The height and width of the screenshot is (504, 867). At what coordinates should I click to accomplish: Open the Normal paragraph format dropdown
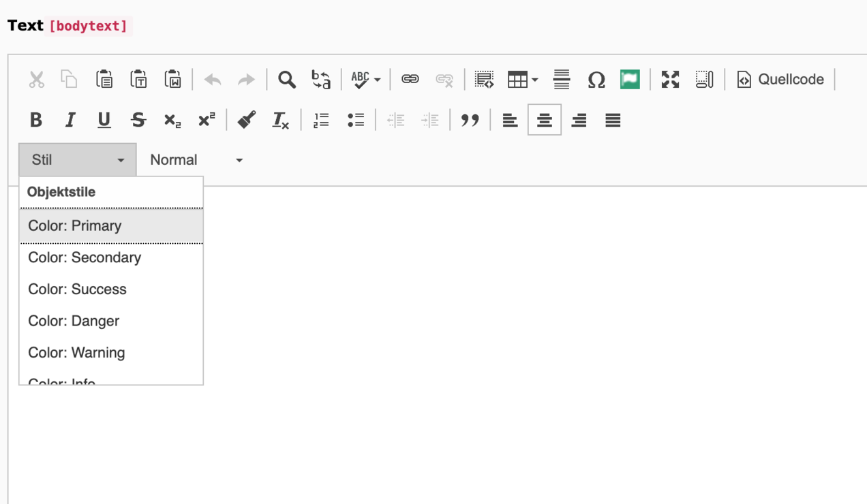pyautogui.click(x=196, y=159)
